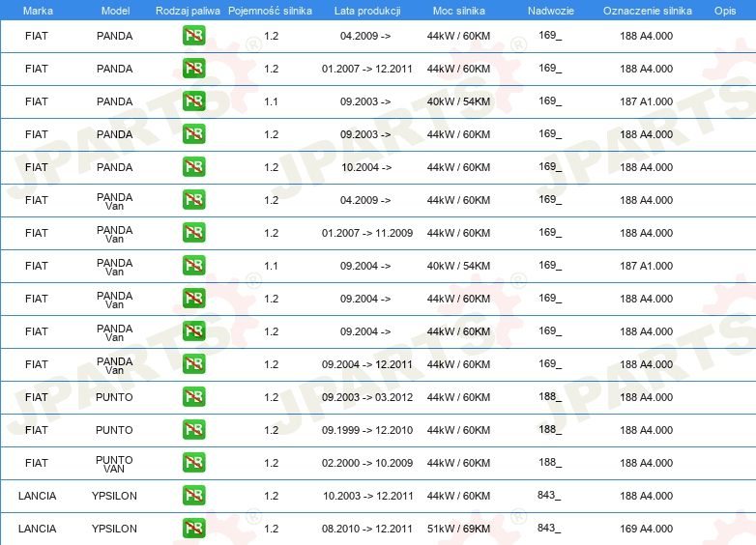Click the Rodzaj paliwa column header
This screenshot has height=545, width=756.
(x=188, y=11)
